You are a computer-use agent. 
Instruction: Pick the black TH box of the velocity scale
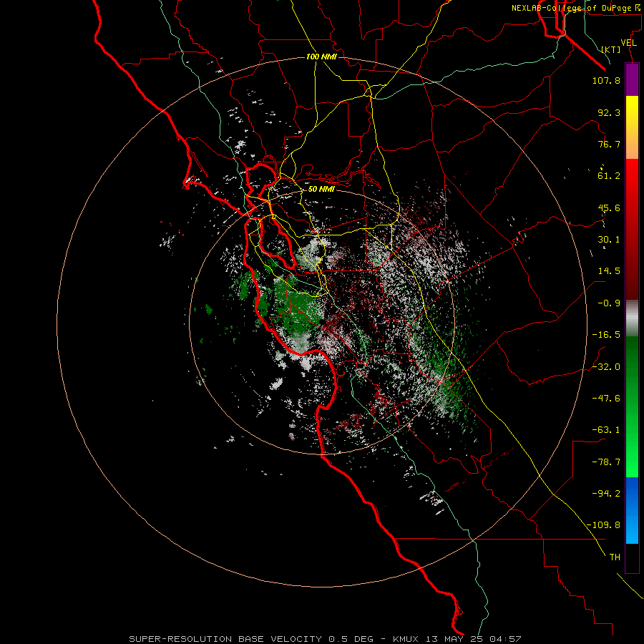click(x=632, y=557)
